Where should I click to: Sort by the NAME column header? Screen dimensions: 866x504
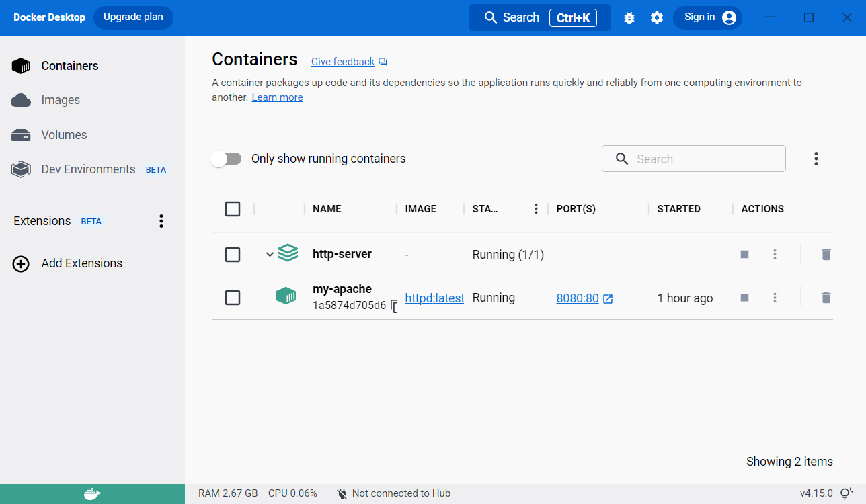click(327, 209)
